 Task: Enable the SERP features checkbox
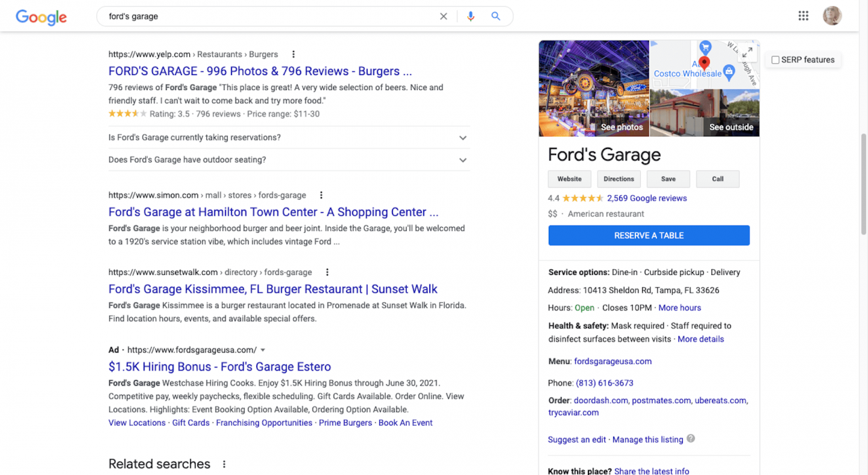pyautogui.click(x=775, y=59)
